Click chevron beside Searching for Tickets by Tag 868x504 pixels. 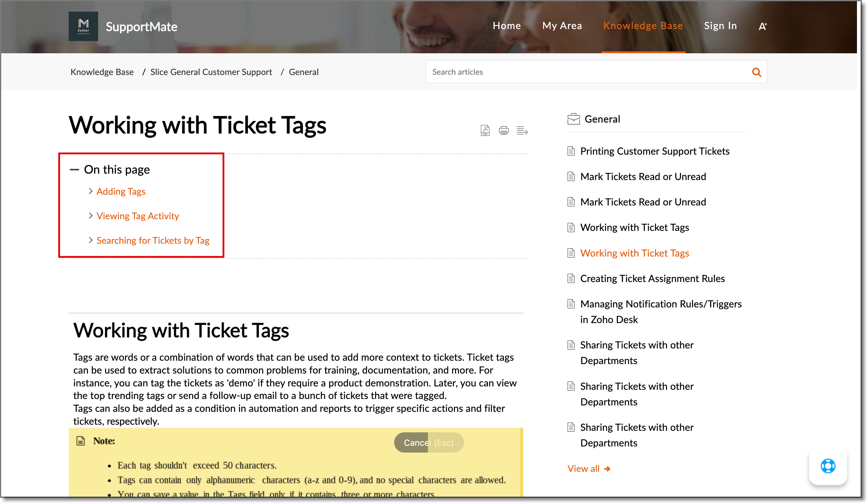pos(90,240)
